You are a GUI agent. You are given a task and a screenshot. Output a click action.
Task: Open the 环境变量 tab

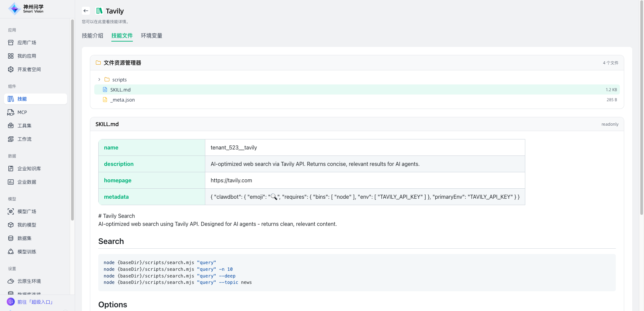pyautogui.click(x=152, y=36)
